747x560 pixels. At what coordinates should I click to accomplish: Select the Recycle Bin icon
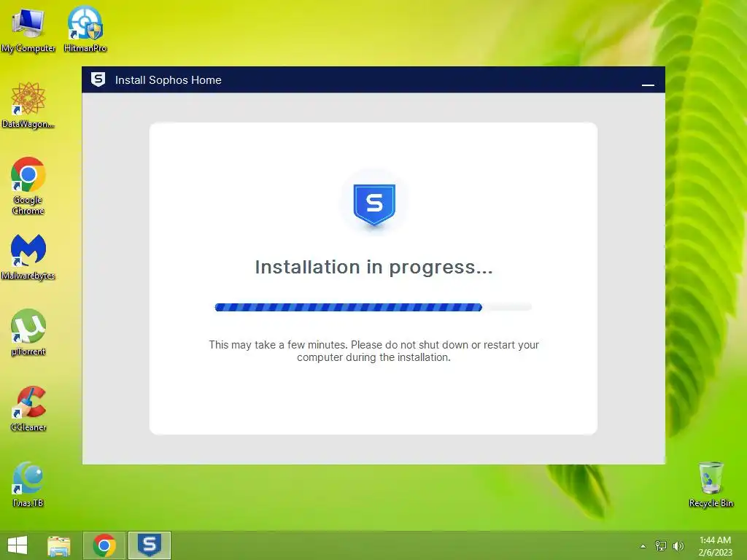[711, 484]
